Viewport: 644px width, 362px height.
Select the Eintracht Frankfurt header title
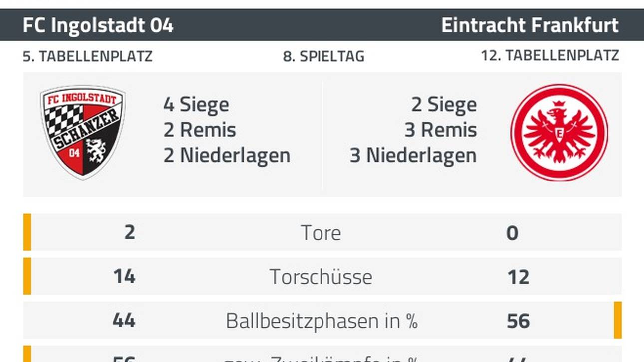(x=530, y=25)
